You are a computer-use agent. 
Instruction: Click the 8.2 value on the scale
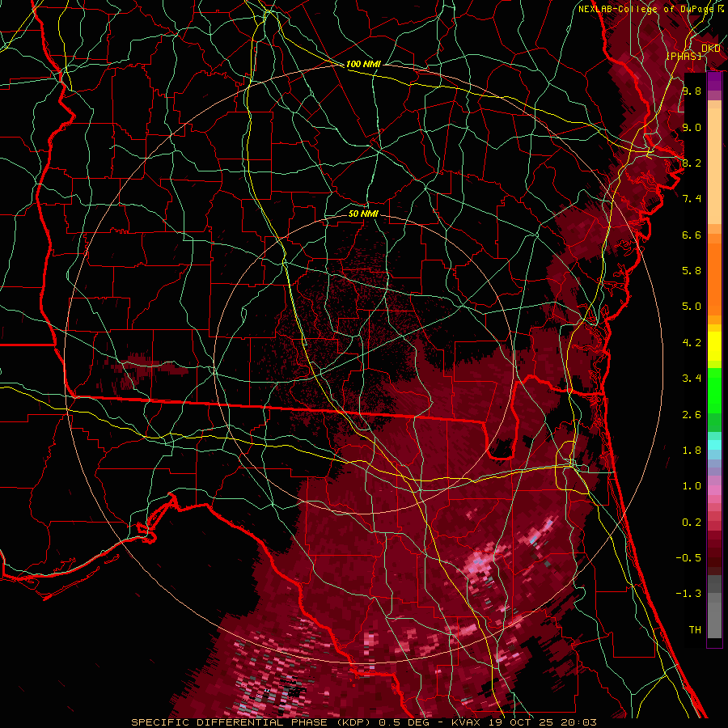(x=692, y=163)
